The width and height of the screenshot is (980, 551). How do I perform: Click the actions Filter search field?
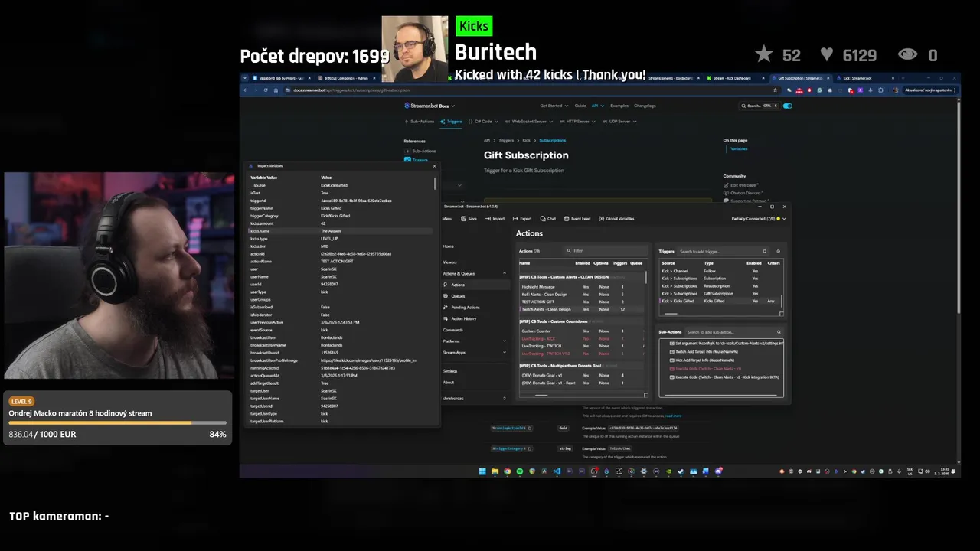(x=605, y=250)
